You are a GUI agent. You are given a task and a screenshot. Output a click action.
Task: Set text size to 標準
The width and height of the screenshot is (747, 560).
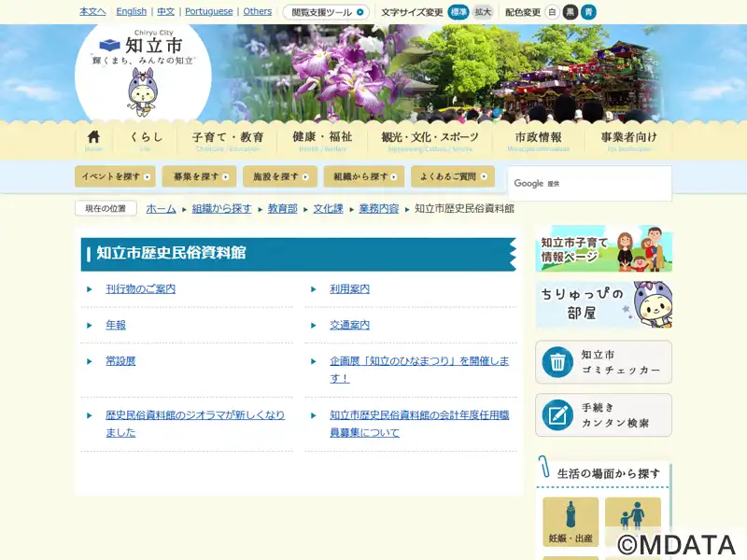pyautogui.click(x=458, y=12)
